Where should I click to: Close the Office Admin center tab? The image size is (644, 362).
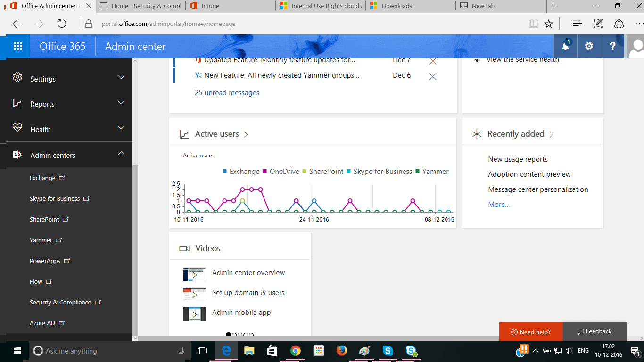(89, 6)
